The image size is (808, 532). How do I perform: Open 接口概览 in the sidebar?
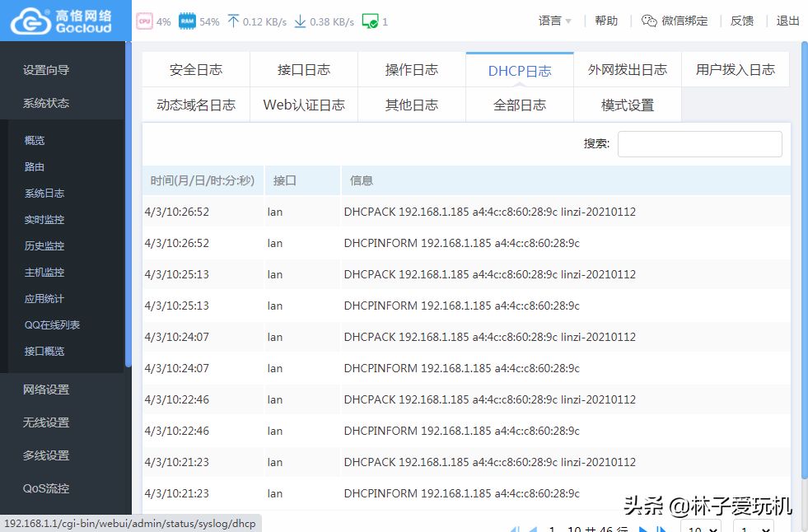44,351
